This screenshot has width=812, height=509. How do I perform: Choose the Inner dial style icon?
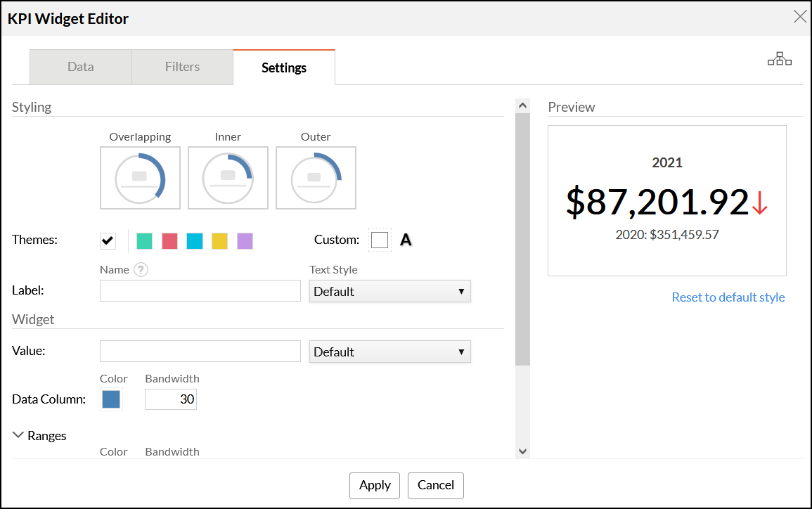[228, 178]
